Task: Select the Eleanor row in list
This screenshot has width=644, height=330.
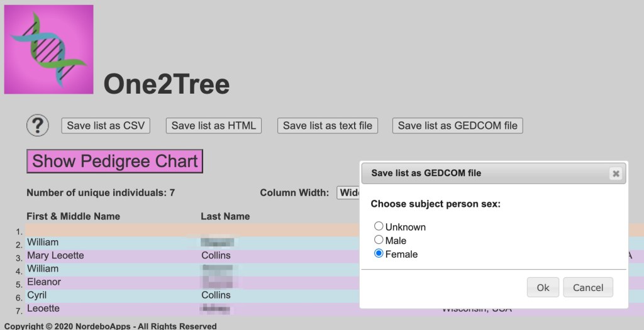Action: [44, 282]
